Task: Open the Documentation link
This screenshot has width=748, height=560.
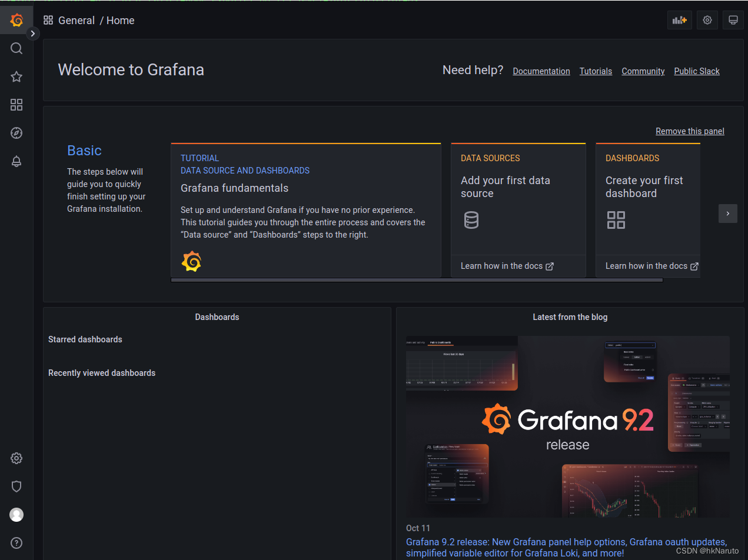Action: (541, 71)
